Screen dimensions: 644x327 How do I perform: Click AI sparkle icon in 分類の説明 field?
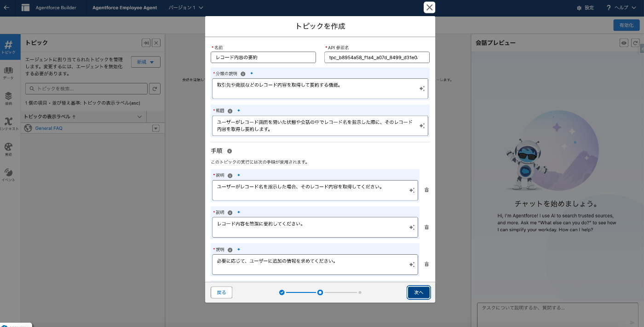point(422,88)
